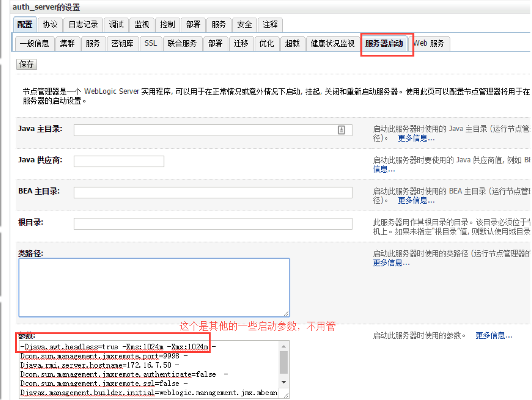Click the 参数 textarea scrollbar thumb
This screenshot has height=400, width=532.
pyautogui.click(x=284, y=362)
